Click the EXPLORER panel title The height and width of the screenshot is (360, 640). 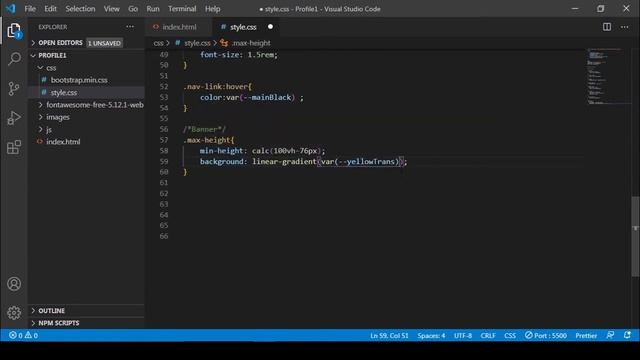pyautogui.click(x=53, y=27)
